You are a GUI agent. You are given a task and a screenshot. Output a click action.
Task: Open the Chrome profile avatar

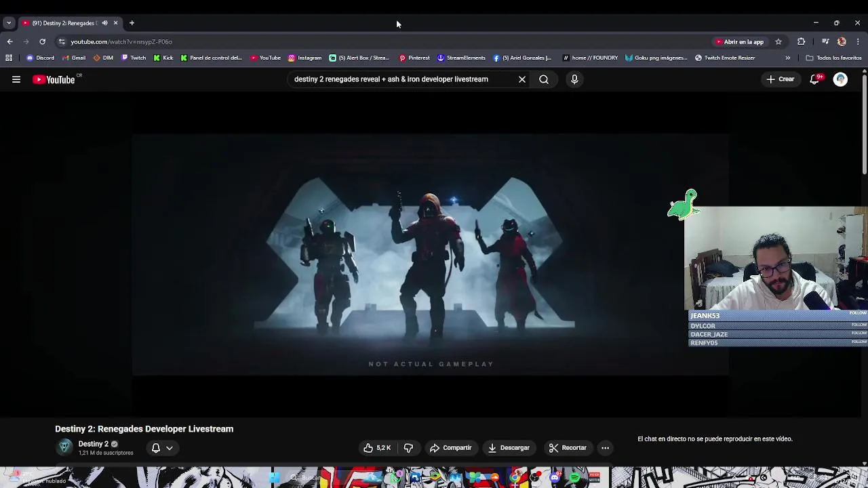click(x=842, y=41)
